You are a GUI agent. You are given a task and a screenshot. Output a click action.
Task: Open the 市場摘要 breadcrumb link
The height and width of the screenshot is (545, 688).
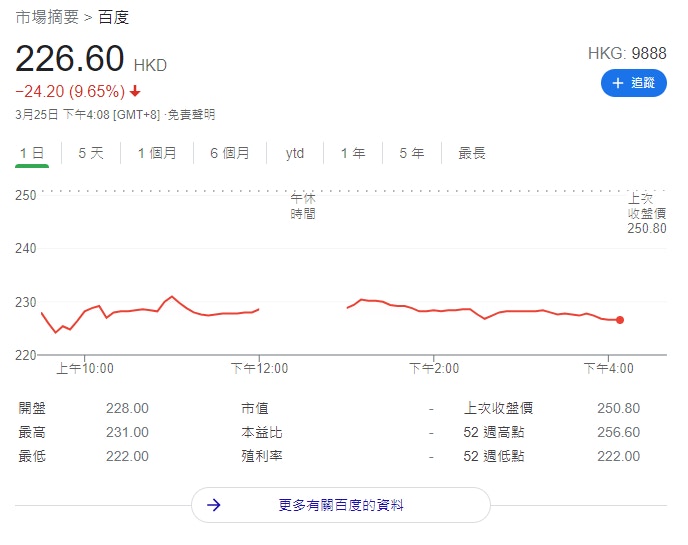pyautogui.click(x=47, y=17)
